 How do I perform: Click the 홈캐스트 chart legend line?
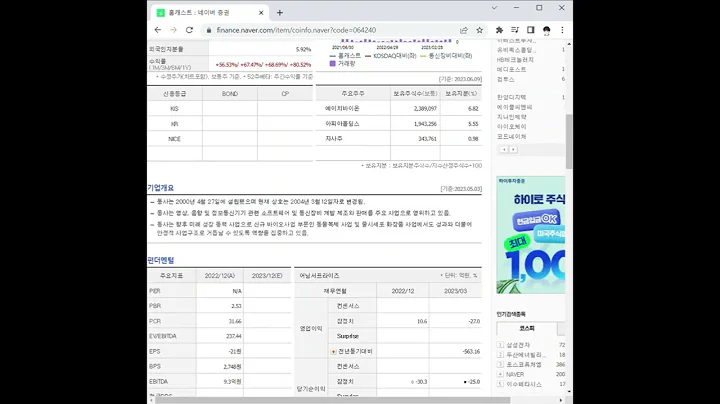pyautogui.click(x=345, y=56)
